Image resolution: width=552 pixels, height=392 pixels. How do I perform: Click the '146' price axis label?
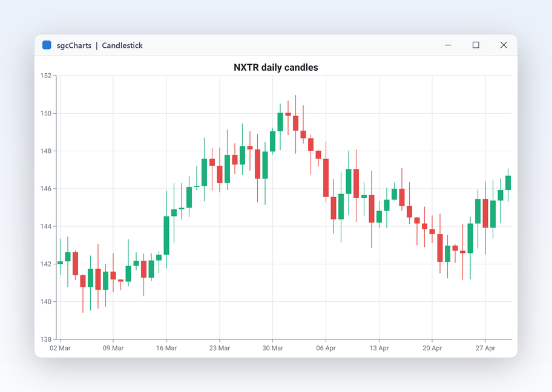[46, 189]
